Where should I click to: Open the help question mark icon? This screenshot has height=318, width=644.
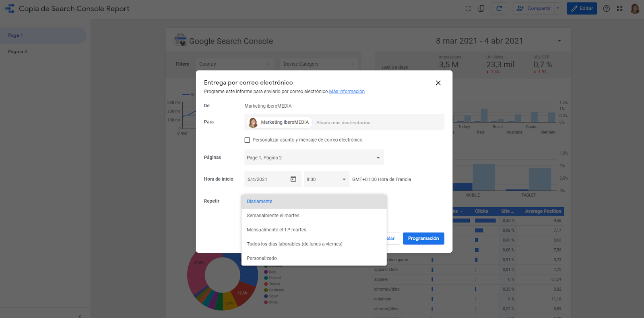607,8
